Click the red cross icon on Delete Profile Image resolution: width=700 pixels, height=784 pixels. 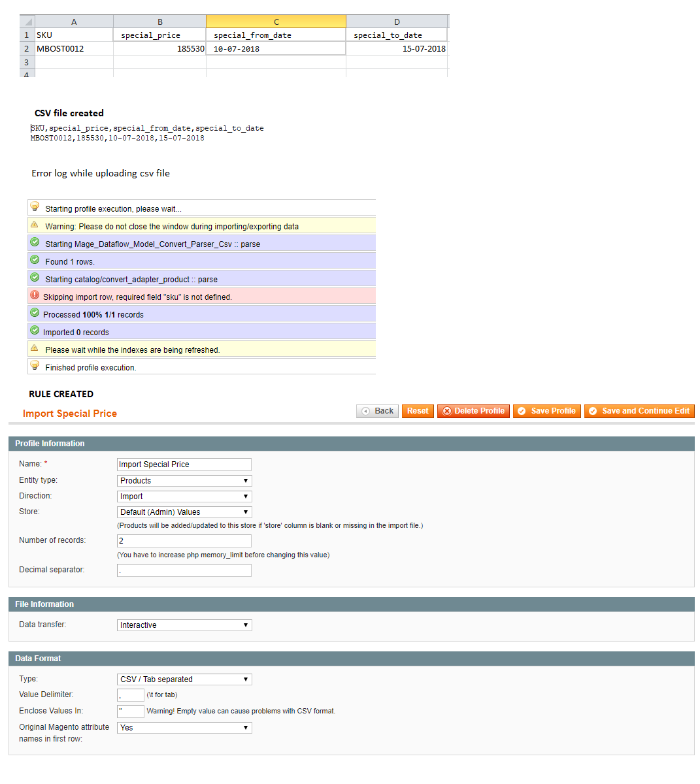pos(447,411)
